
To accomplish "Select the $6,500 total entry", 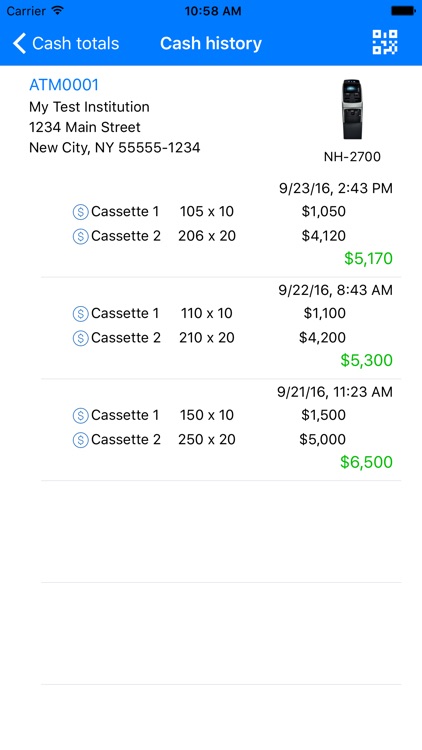I will (366, 462).
